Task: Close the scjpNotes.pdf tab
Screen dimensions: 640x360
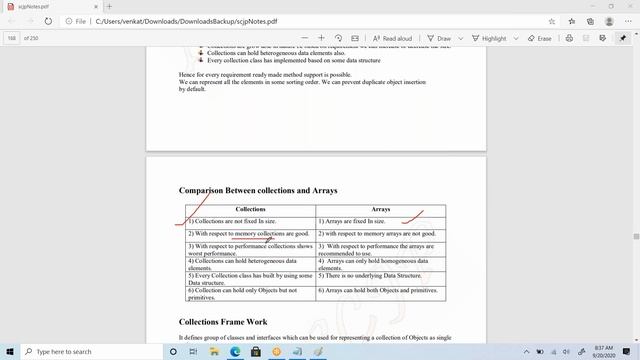Action: (x=96, y=7)
